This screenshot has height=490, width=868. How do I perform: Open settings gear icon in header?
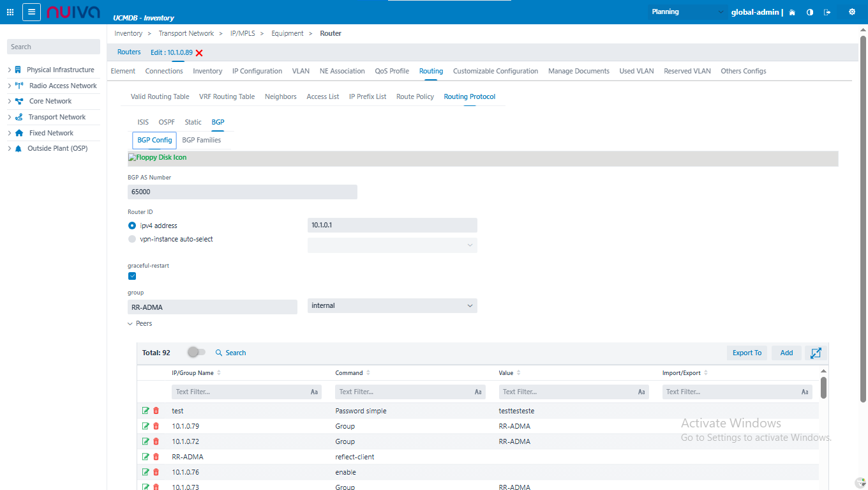coord(851,12)
